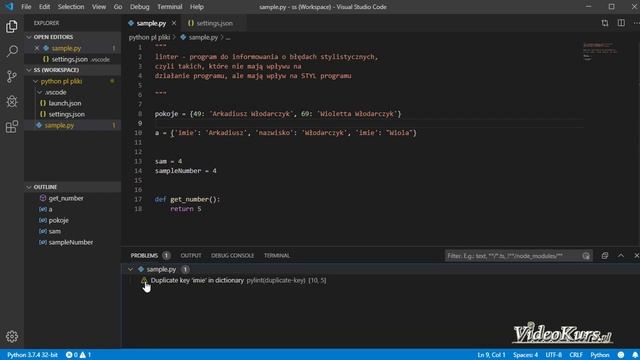Click the VS Code logo in title bar

coord(9,7)
